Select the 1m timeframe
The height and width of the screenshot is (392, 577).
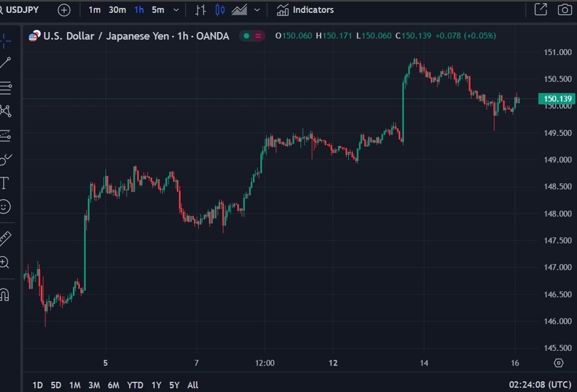[x=95, y=10]
